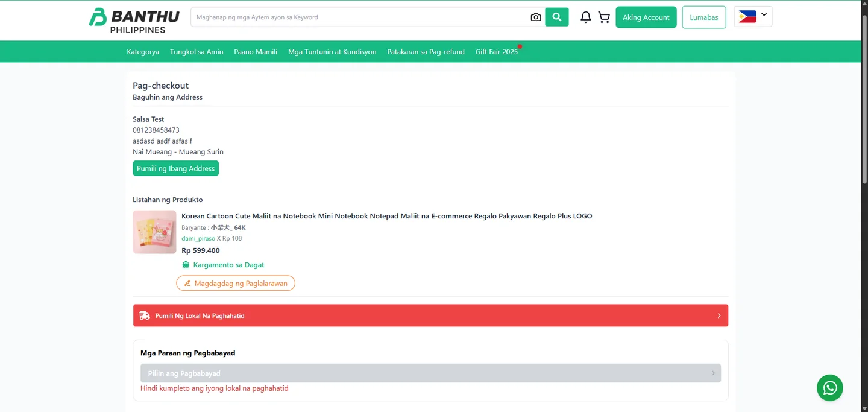Click the ship icon beside Kargamento sa Dagat

pos(186,265)
